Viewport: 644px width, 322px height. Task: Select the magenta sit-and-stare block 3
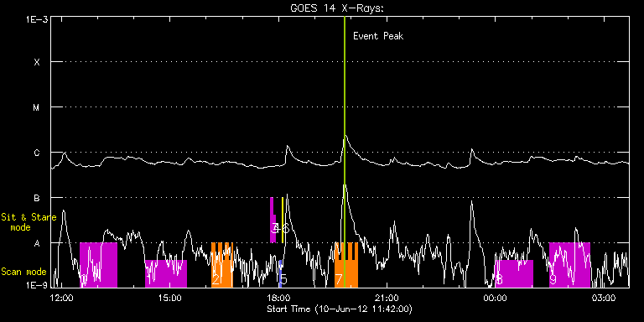tap(273, 221)
